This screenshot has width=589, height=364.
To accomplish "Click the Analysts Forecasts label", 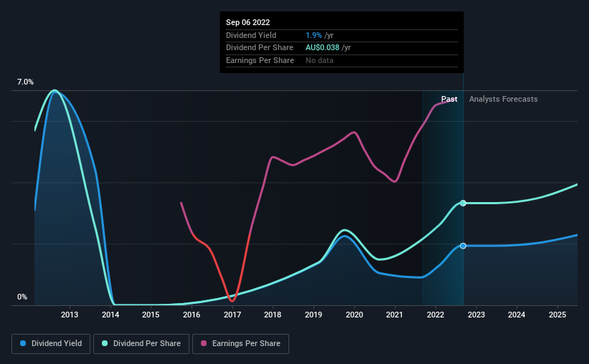I will point(504,99).
